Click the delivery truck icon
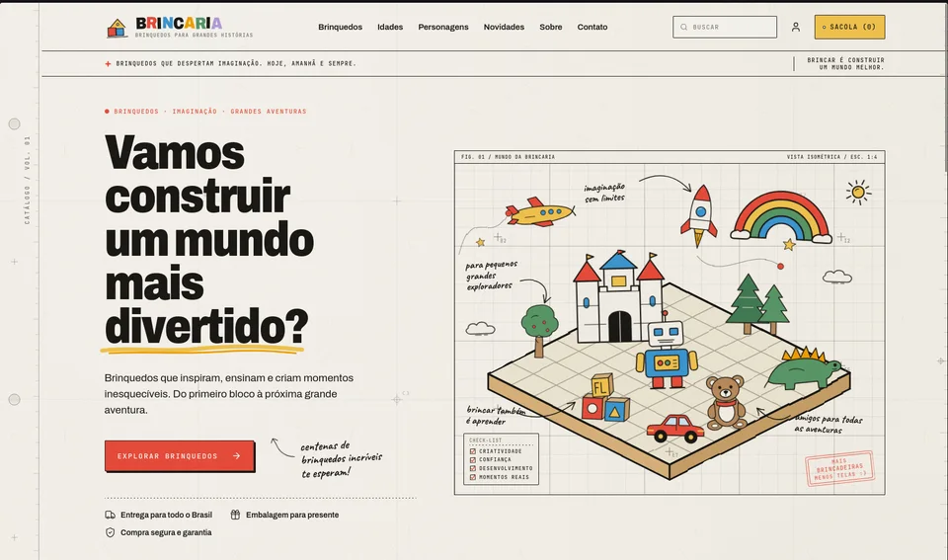This screenshot has width=948, height=560. [x=110, y=515]
